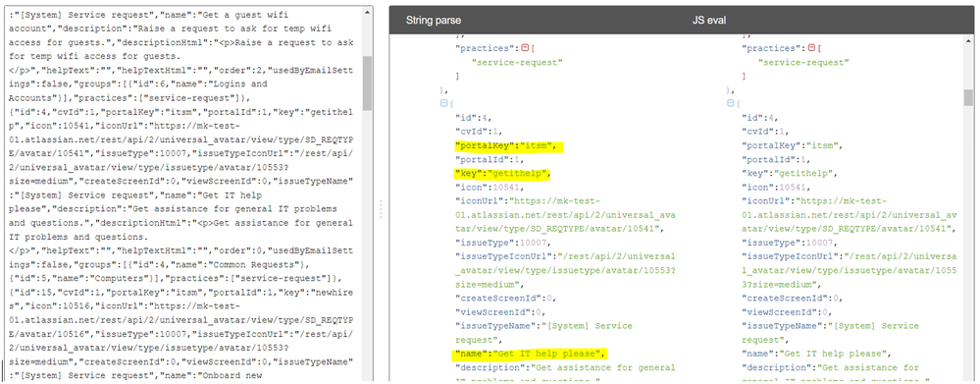Click "cvId":1 line in String parse column
Viewport: 980px width, 384px height.
pos(478,132)
